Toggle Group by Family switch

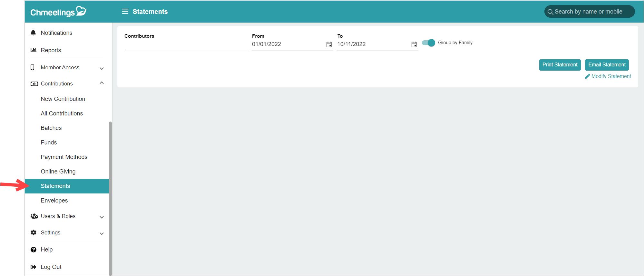[428, 43]
